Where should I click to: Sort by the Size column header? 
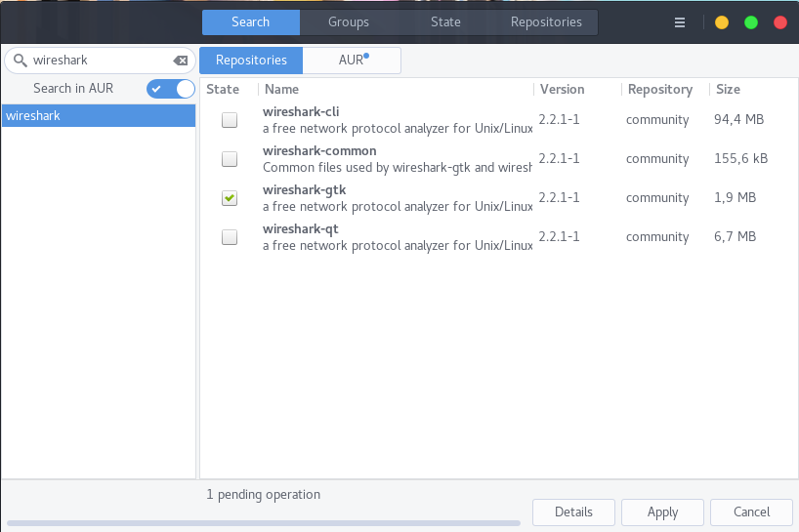tap(728, 89)
